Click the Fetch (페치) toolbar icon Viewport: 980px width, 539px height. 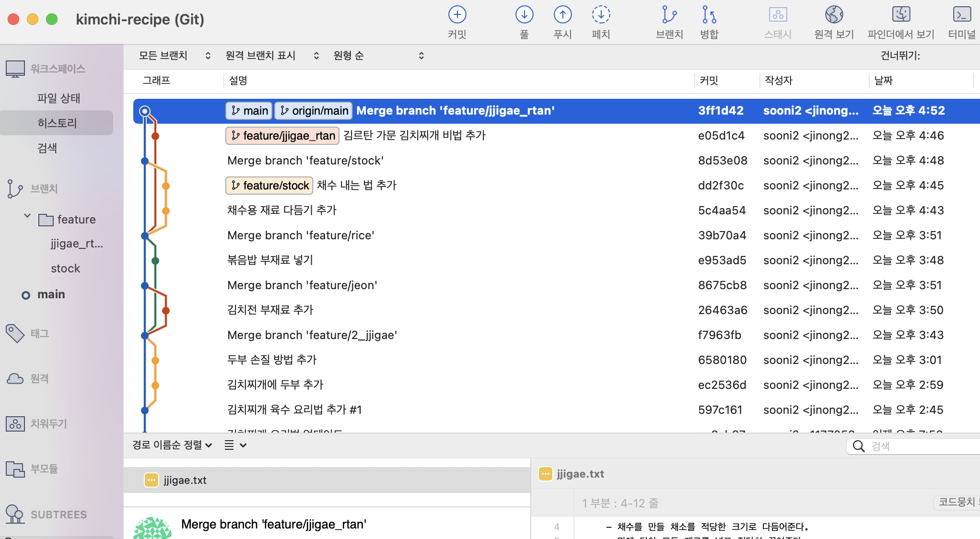click(x=600, y=15)
